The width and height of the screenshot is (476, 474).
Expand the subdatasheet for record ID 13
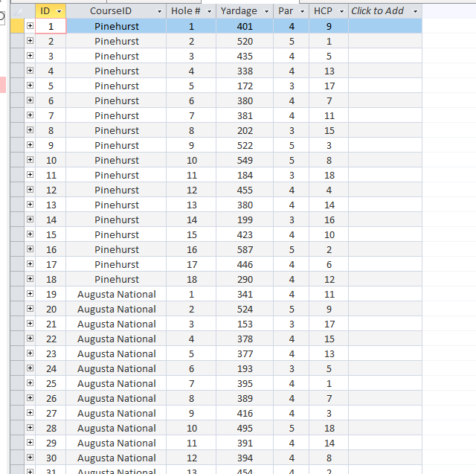[30, 205]
